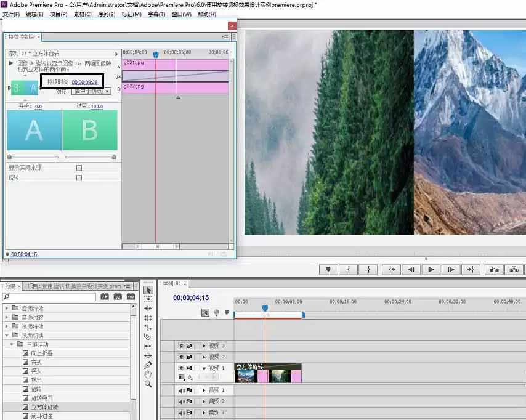The width and height of the screenshot is (526, 420).
Task: Step forward one frame in monitor
Action: (x=451, y=269)
